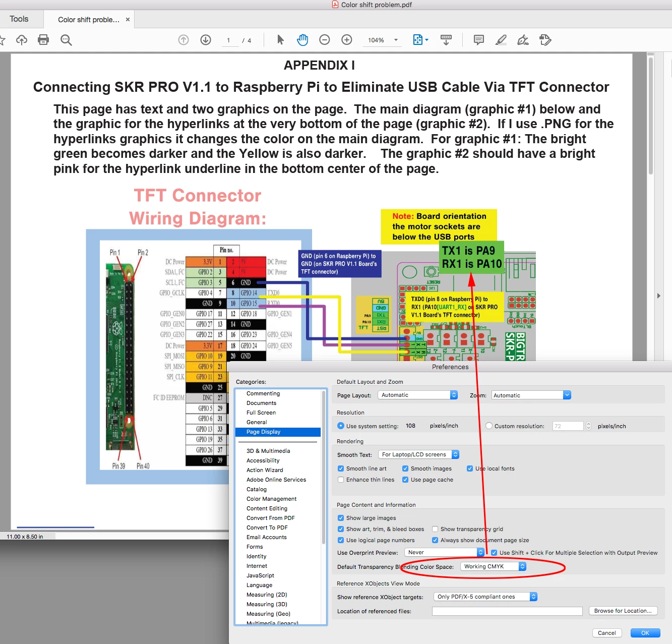Click the document vertical scrollbar
The height and width of the screenshot is (644, 672).
point(651,116)
